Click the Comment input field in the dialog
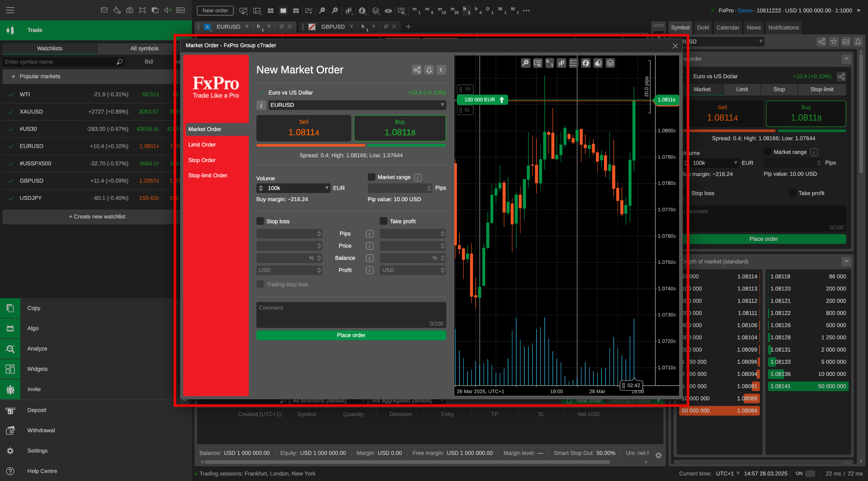 click(351, 314)
